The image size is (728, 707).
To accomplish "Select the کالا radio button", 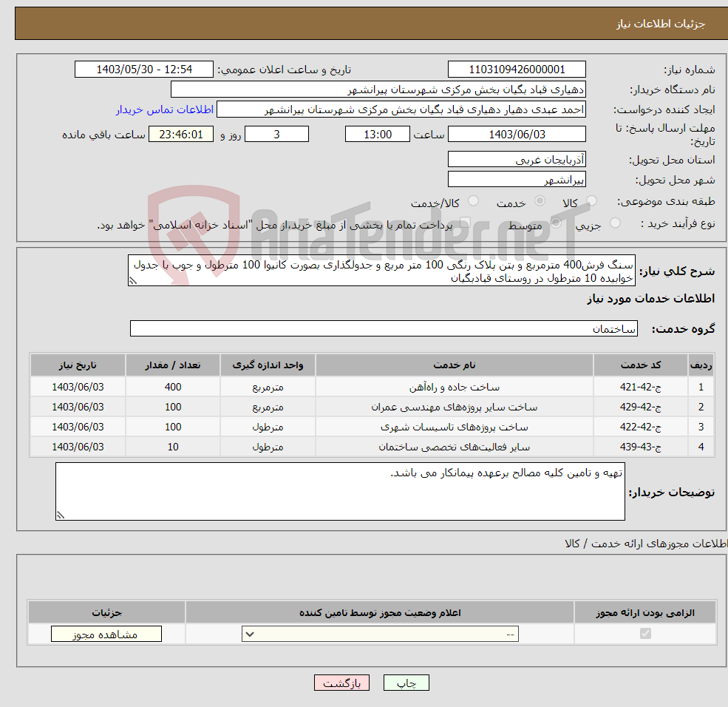I will click(x=591, y=200).
